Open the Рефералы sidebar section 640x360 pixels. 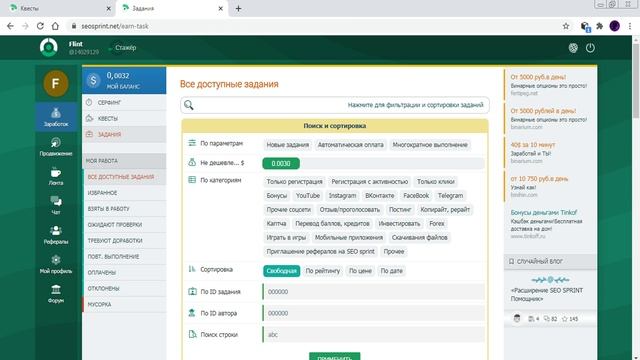pos(56,235)
